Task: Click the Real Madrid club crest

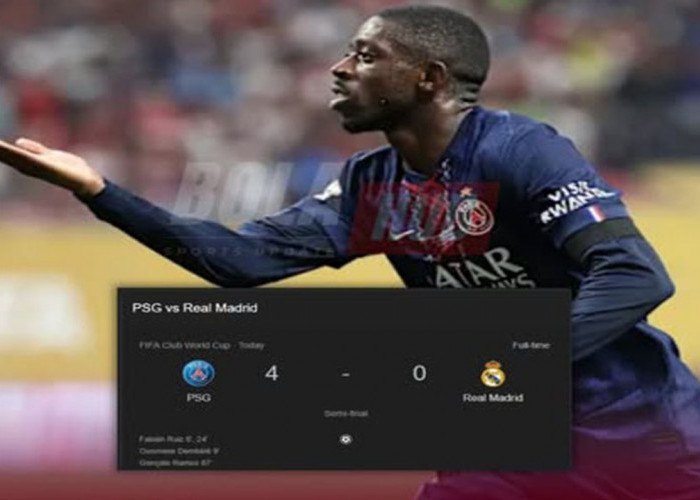Action: [493, 374]
